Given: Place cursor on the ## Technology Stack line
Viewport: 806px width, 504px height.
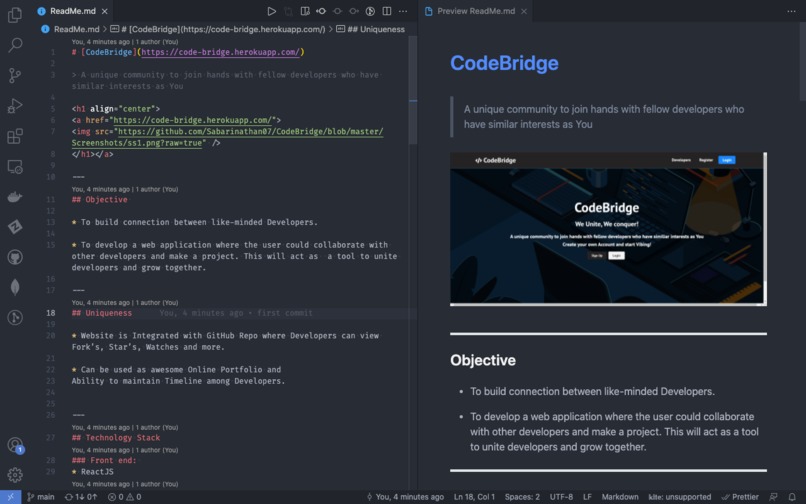Looking at the screenshot, I should pos(116,438).
